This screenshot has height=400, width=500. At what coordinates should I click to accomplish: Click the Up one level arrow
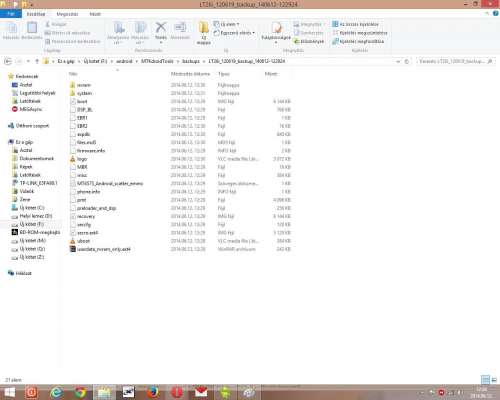coord(37,61)
